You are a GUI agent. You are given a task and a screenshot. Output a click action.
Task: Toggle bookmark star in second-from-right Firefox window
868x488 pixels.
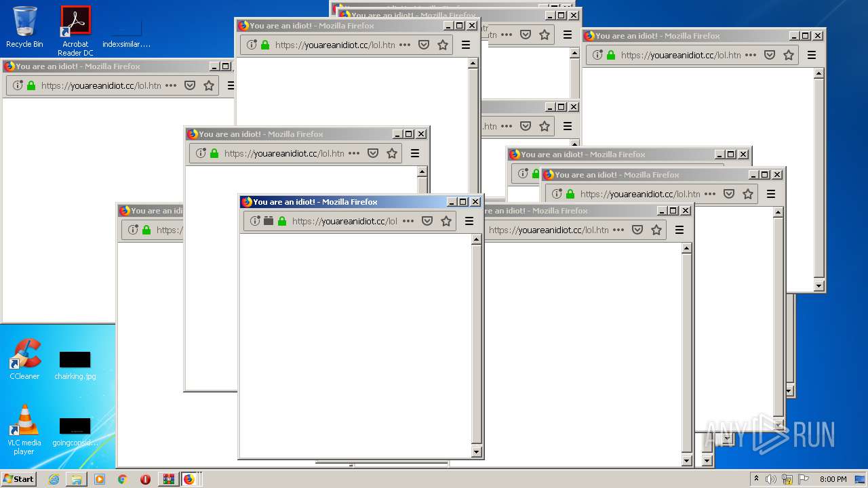[x=748, y=194]
